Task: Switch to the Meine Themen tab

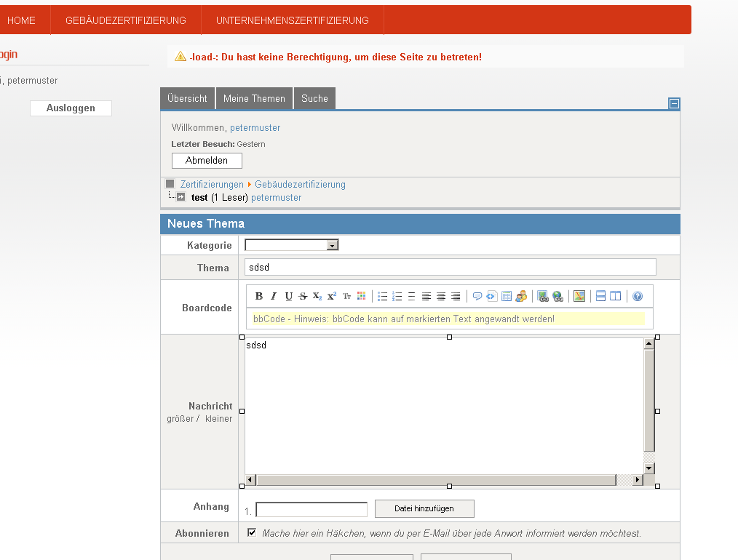Action: (x=254, y=98)
